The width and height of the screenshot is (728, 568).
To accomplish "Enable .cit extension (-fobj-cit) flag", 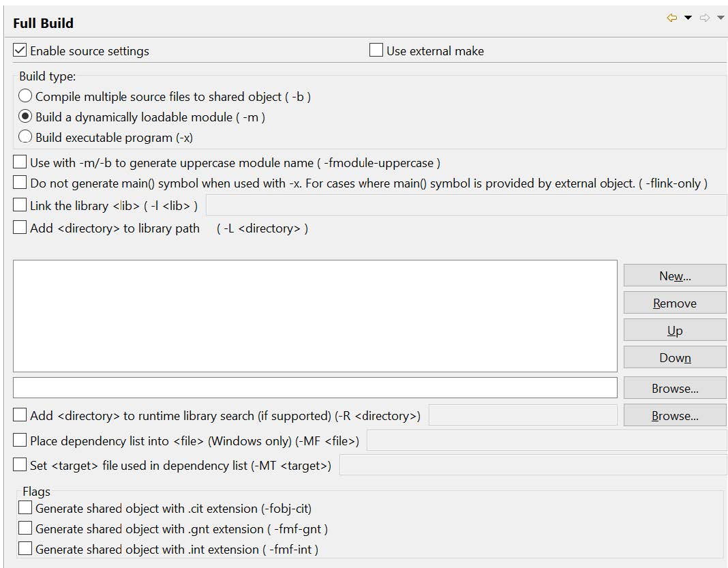I will point(25,508).
